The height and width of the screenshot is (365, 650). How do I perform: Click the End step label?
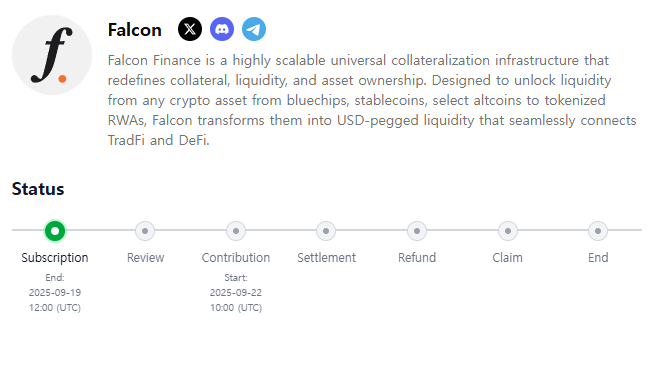pyautogui.click(x=598, y=258)
